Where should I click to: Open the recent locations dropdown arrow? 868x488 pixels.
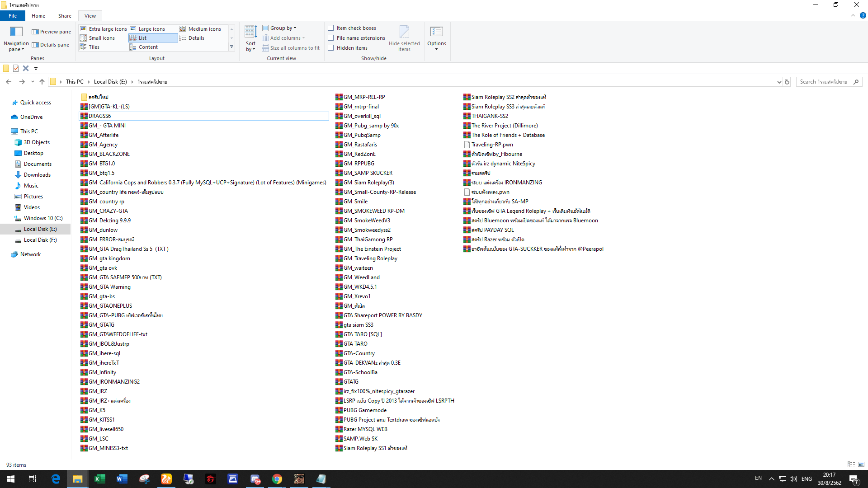[33, 82]
